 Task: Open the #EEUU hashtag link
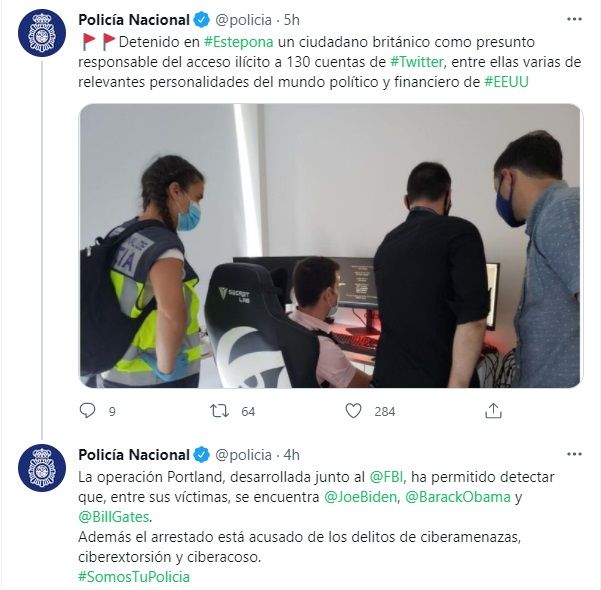tap(506, 82)
